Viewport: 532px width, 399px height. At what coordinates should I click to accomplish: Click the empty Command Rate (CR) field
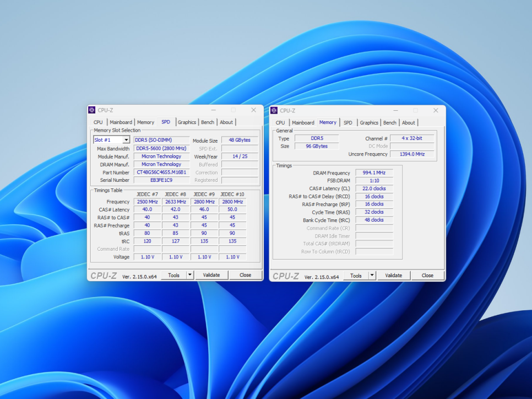coord(374,228)
